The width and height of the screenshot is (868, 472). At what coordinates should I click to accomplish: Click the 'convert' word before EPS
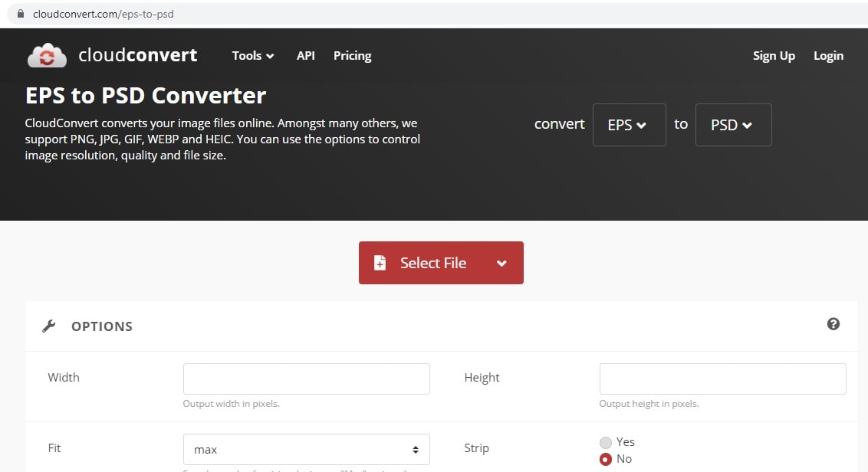pyautogui.click(x=559, y=124)
